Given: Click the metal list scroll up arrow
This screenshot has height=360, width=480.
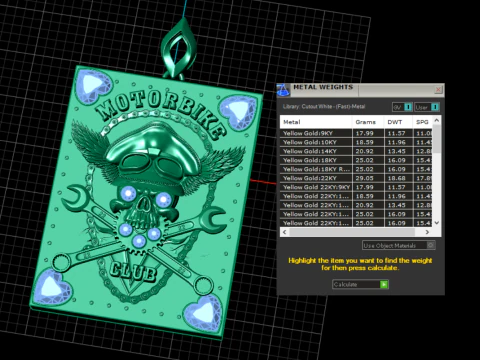Looking at the screenshot, I should tap(437, 120).
